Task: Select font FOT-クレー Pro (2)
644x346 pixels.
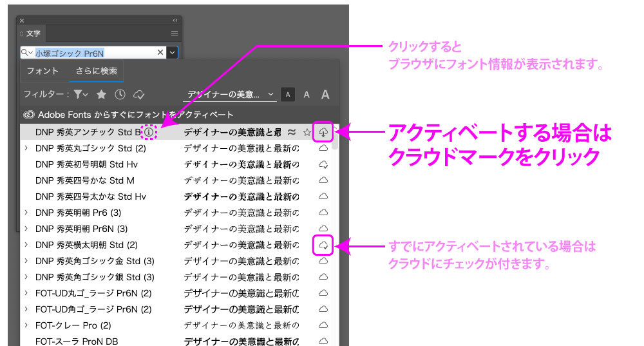Action: click(x=73, y=325)
